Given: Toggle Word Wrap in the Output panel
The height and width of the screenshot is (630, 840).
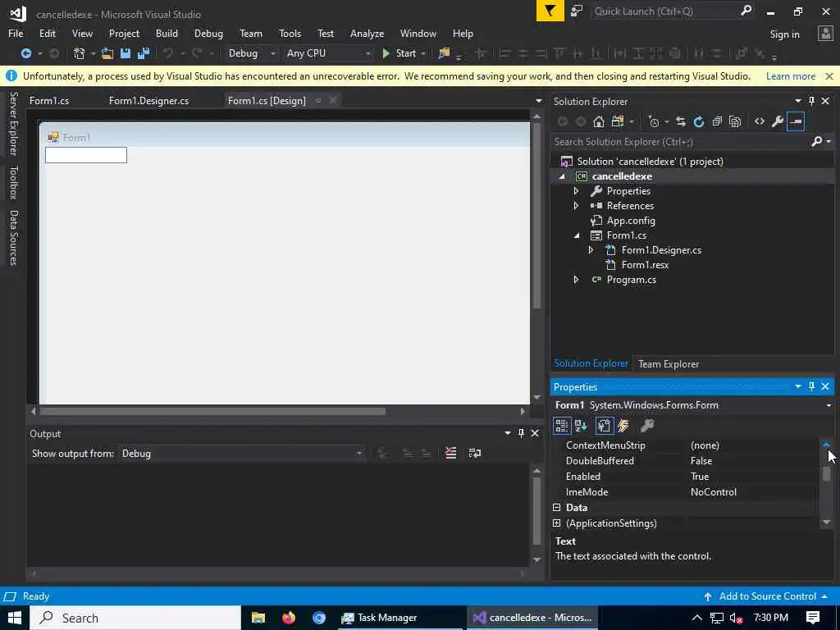Looking at the screenshot, I should click(x=475, y=453).
